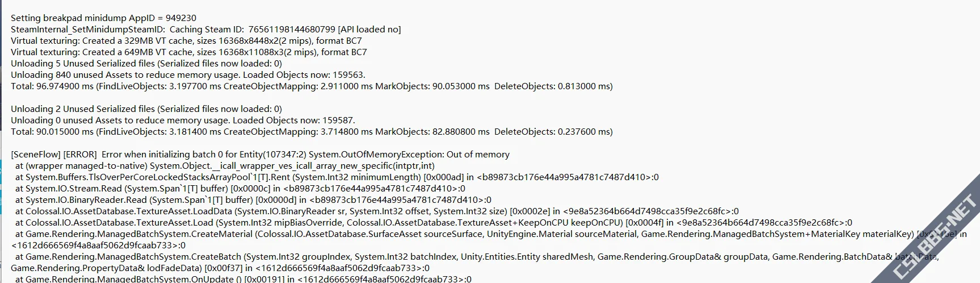Click the "Unloading 0 unused Assets" line
Image resolution: width=980 pixels, height=283 pixels.
(x=183, y=120)
